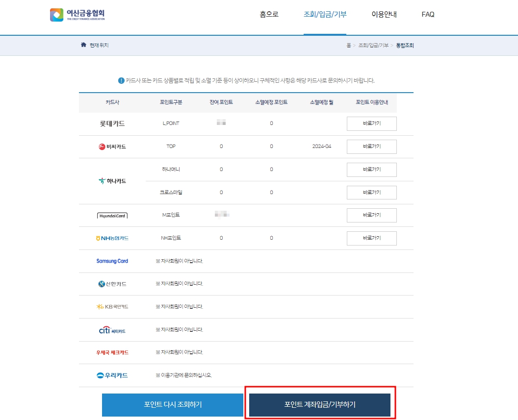Screen dimensions: 518x420
Task: Click the TOP point type cell
Action: click(171, 146)
